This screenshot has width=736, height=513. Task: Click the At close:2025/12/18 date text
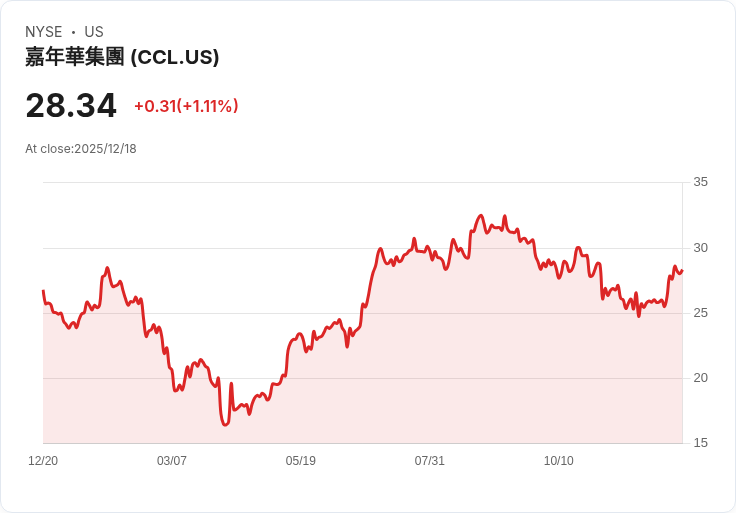pyautogui.click(x=81, y=149)
